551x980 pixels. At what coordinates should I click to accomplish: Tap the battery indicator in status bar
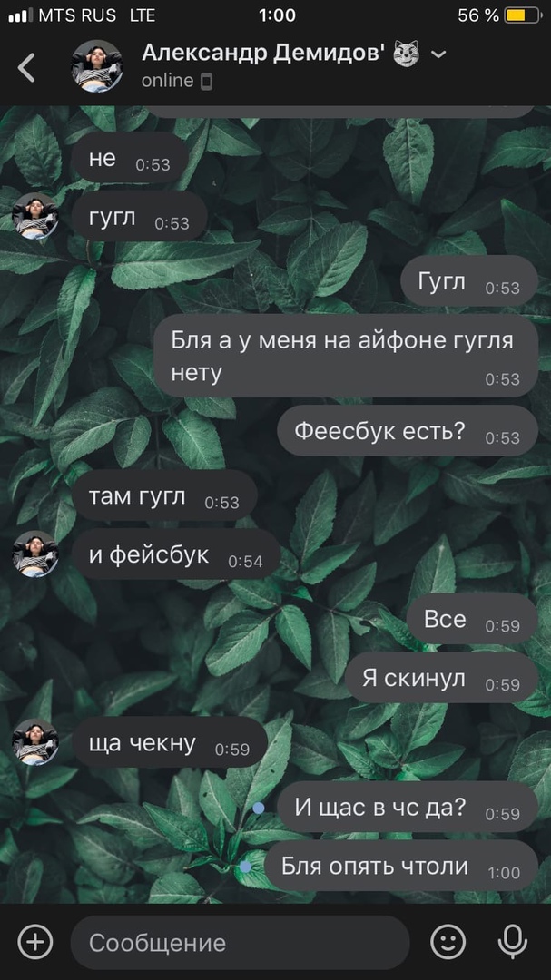(x=523, y=15)
